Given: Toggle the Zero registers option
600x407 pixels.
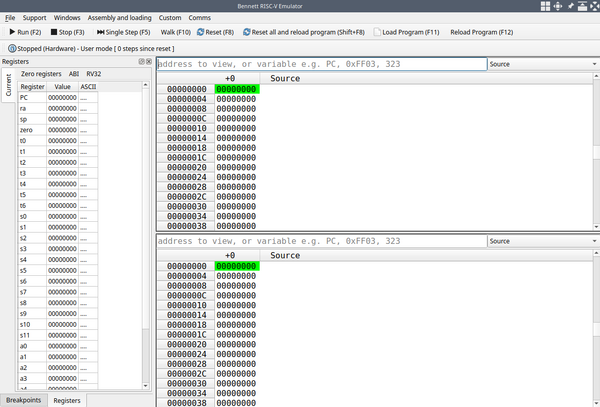Looking at the screenshot, I should (41, 74).
